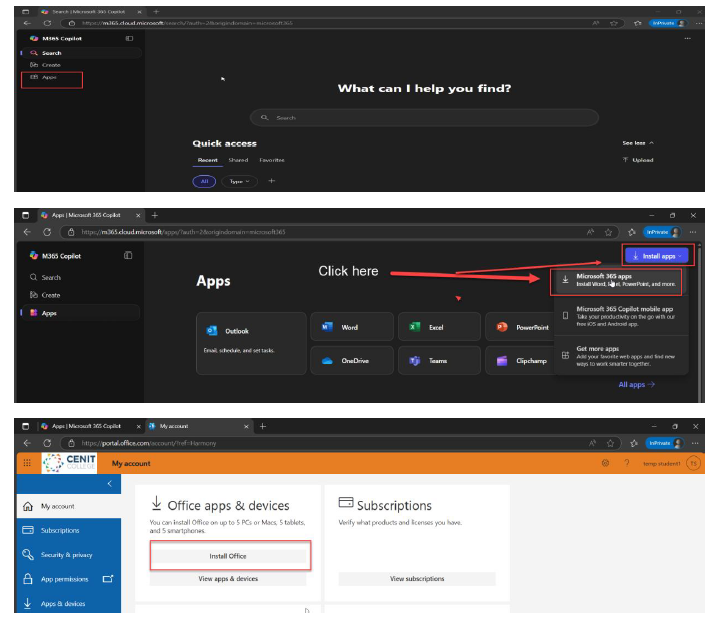The height and width of the screenshot is (631, 711).
Task: Select the All filter pill in Quick access
Action: (205, 181)
